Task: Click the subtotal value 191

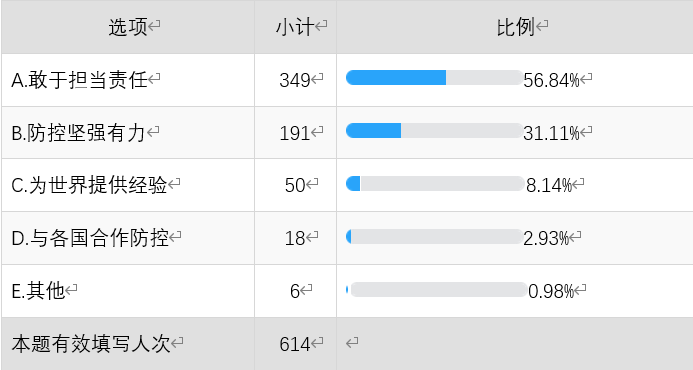Action: point(295,133)
